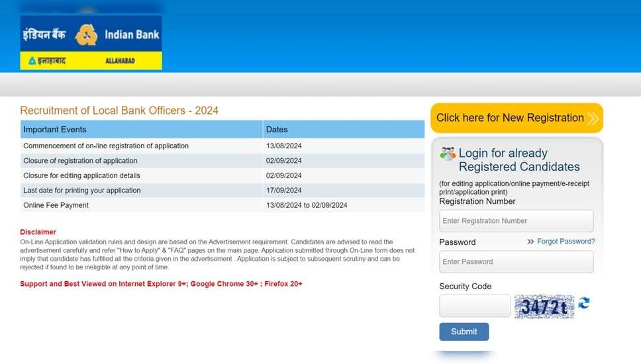Select the Last date for printing row
Viewport: 641px width, 364px height.
pyautogui.click(x=82, y=191)
